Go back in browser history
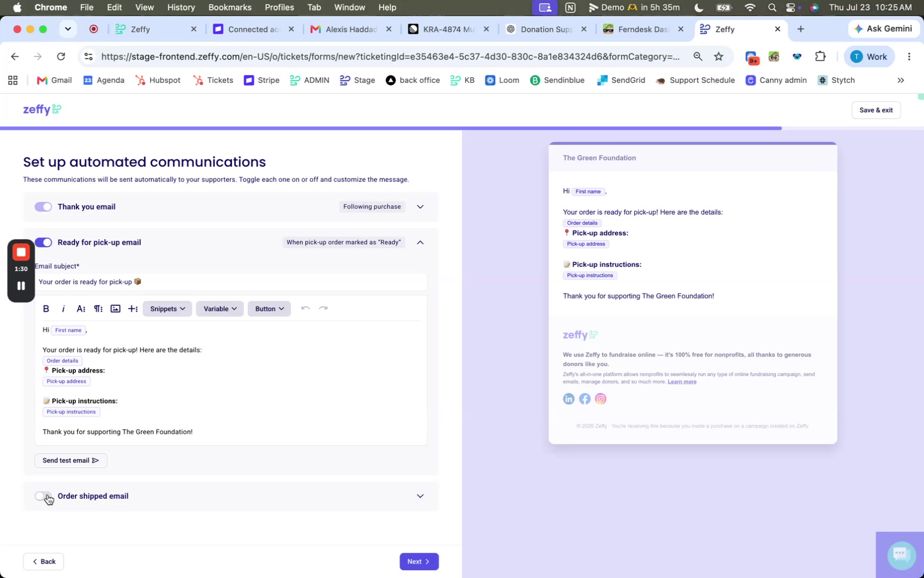This screenshot has width=924, height=578. coord(14,57)
